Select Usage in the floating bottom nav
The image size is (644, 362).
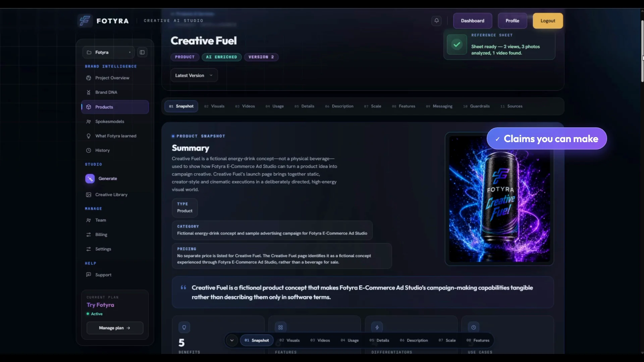pyautogui.click(x=350, y=340)
